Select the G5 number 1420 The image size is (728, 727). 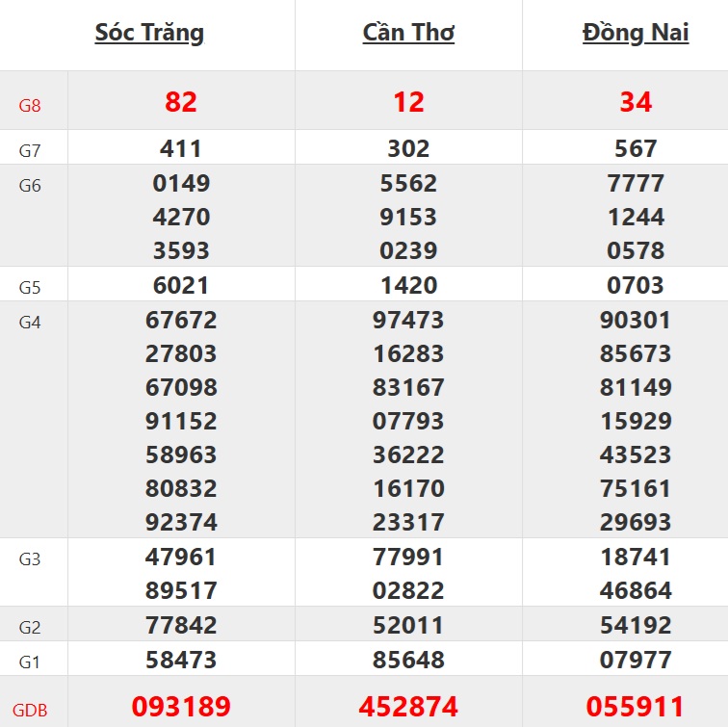(x=408, y=286)
